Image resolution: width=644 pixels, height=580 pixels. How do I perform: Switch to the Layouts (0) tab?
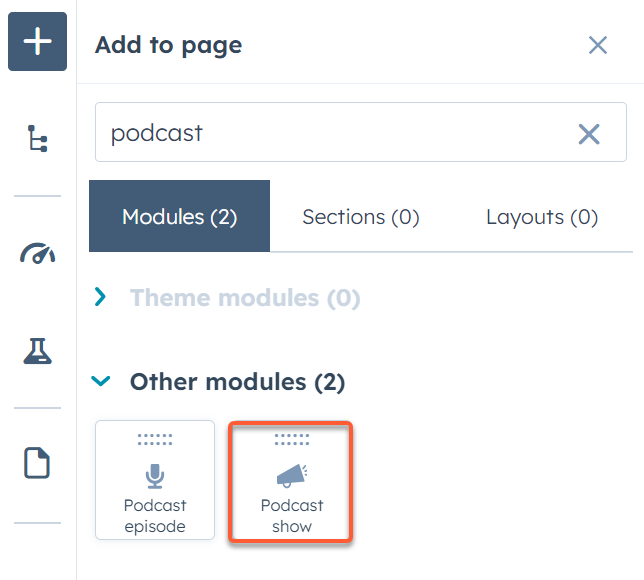coord(542,216)
